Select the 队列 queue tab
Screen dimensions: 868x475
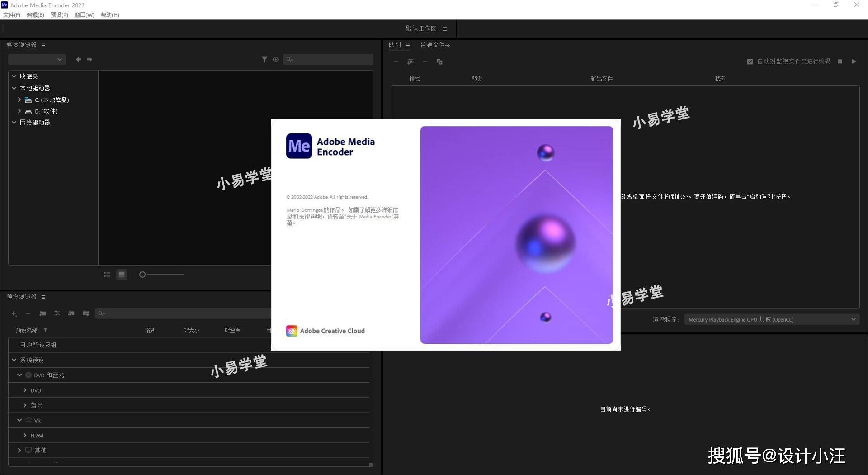pyautogui.click(x=395, y=45)
